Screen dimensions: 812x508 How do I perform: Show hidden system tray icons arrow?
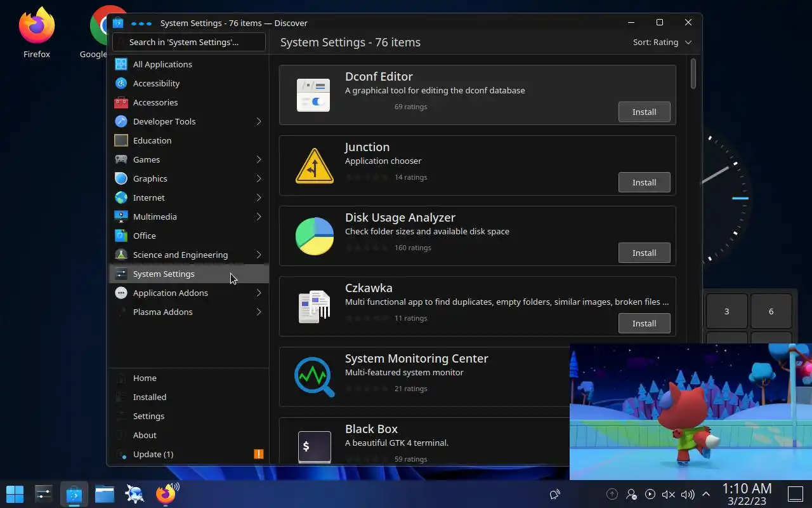pos(706,495)
